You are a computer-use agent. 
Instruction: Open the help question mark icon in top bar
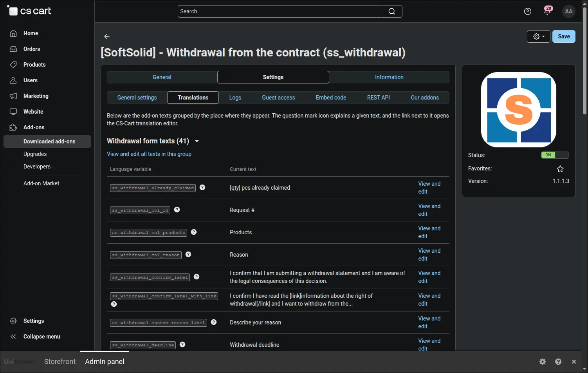[x=528, y=11]
